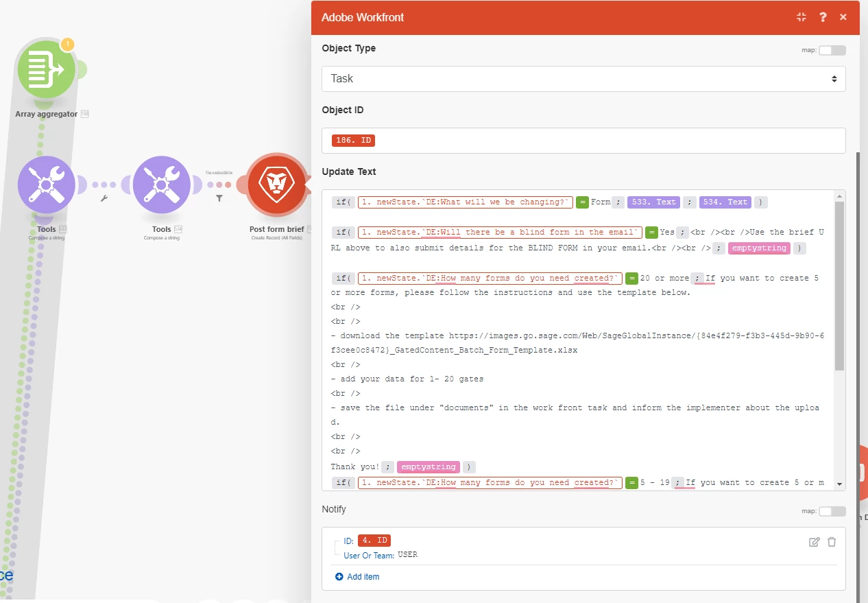868x603 pixels.
Task: Click the wrench icon between Tools modules
Action: click(x=104, y=199)
